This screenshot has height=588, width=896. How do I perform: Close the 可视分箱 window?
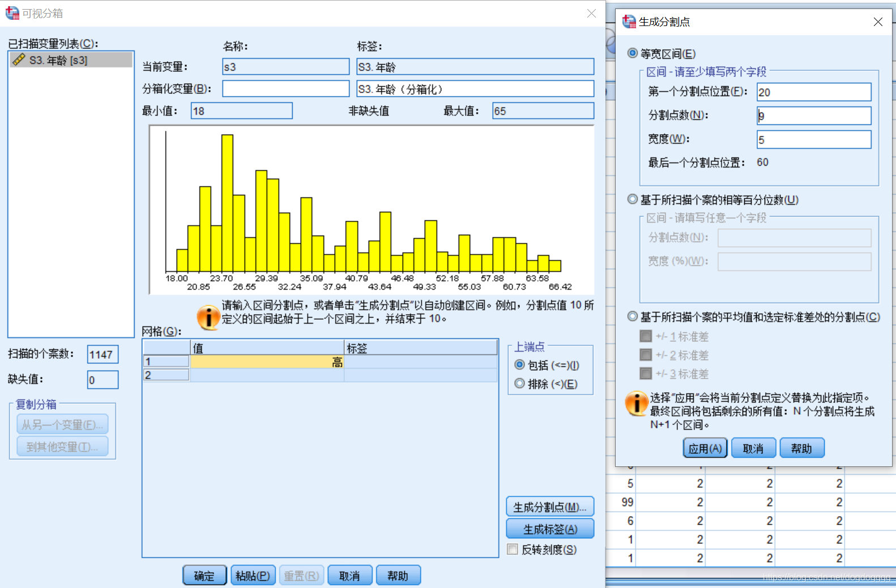[591, 13]
